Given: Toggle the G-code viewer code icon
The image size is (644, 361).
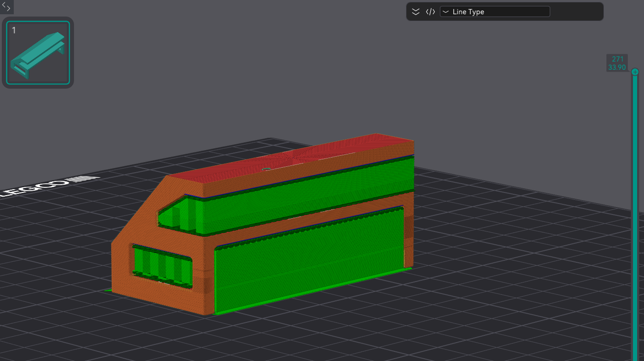Looking at the screenshot, I should [x=430, y=12].
